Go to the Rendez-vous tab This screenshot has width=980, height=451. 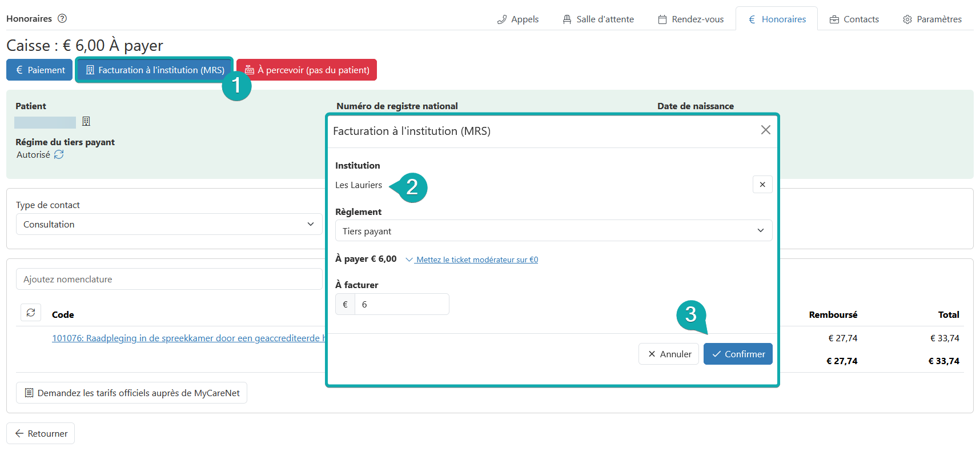pos(690,19)
